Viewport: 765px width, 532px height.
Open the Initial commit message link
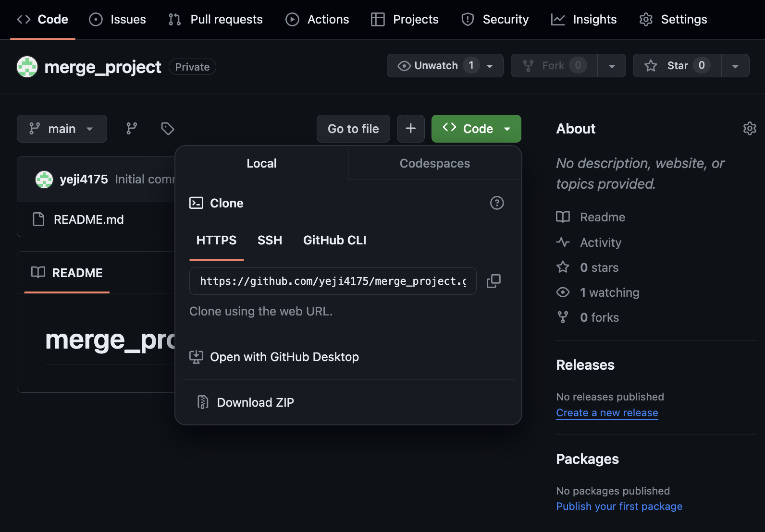pos(145,179)
